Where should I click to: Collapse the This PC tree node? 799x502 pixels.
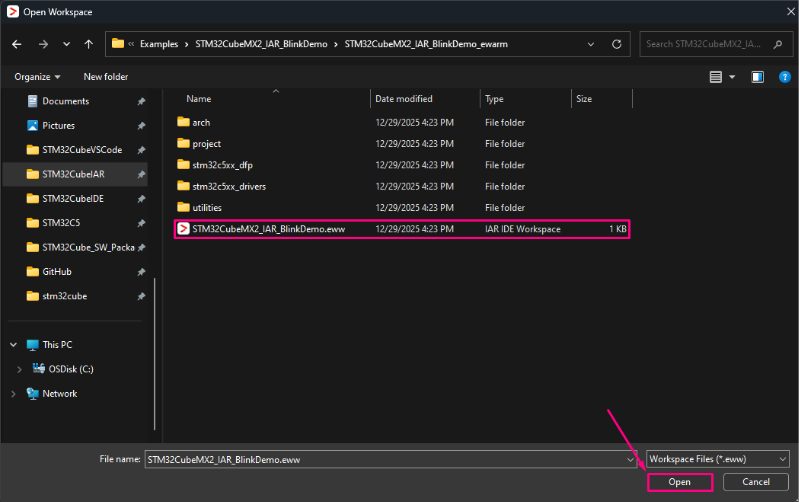click(13, 345)
